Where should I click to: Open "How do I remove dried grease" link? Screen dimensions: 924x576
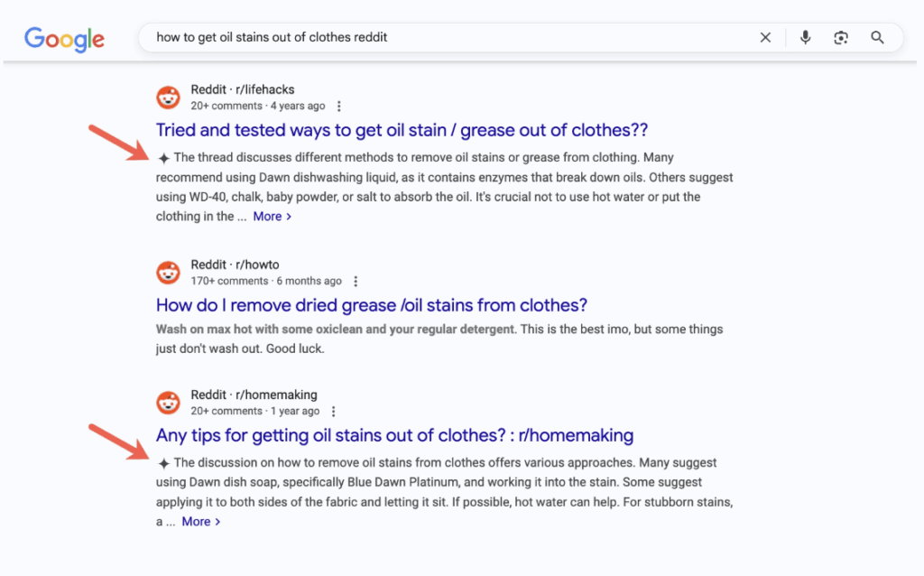pyautogui.click(x=371, y=305)
